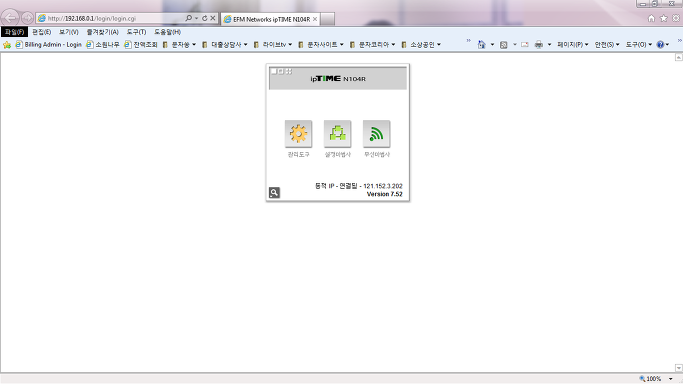Expand the 라이브tv favorites folder

[x=273, y=44]
